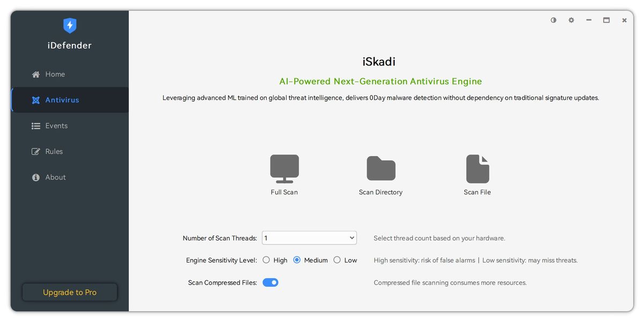Image resolution: width=644 pixels, height=322 pixels.
Task: Select High engine sensitivity level
Action: (266, 260)
